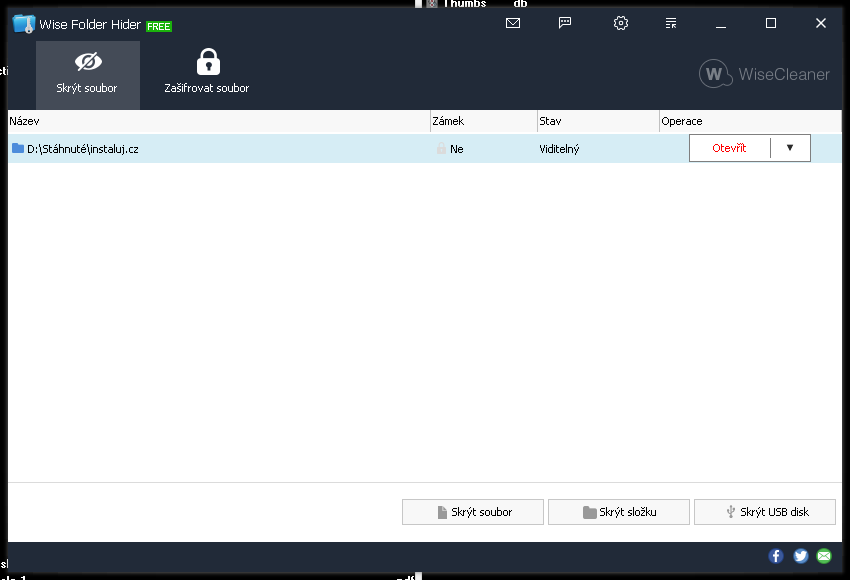Open the menu list icon in title bar
This screenshot has width=850, height=580.
[x=671, y=23]
